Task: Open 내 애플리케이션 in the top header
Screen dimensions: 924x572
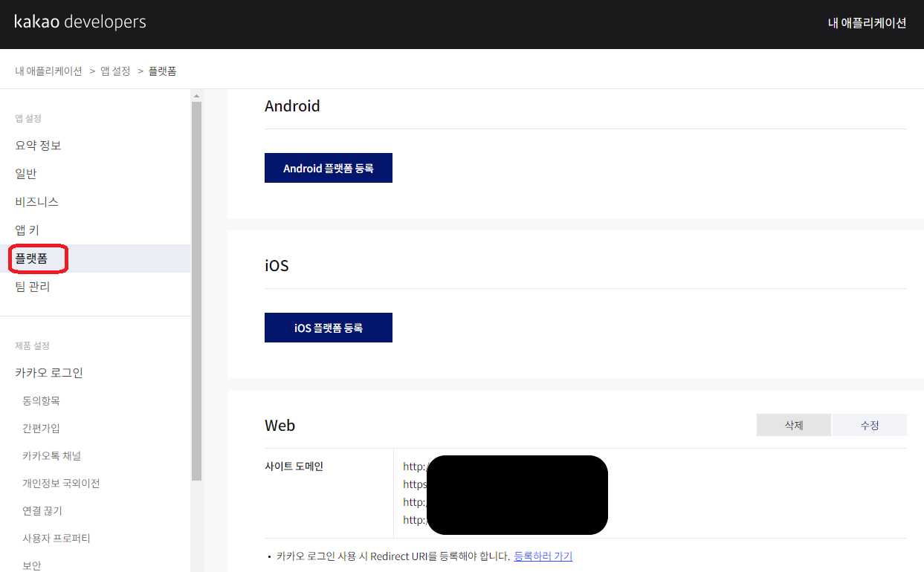Action: pyautogui.click(x=867, y=23)
